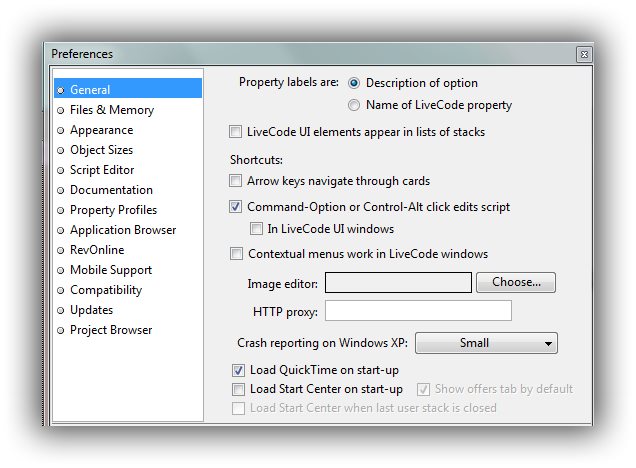Open the Crash reporting size dropdown
Screen dimensions: 636x468
486,343
